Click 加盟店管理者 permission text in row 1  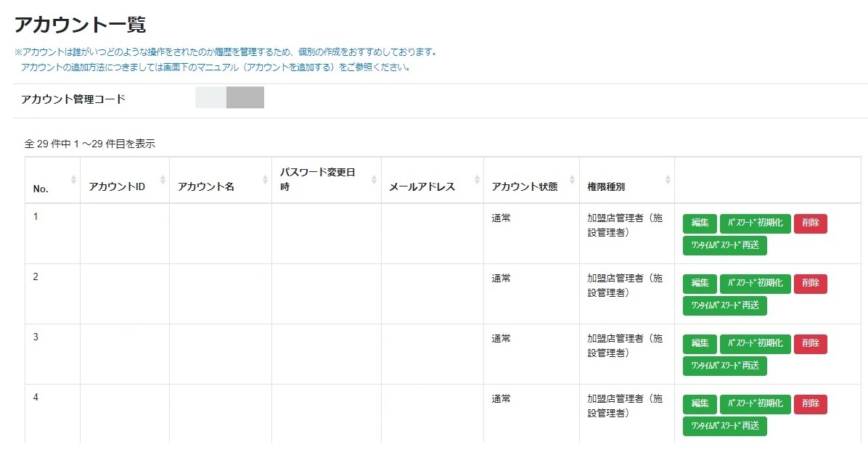(x=625, y=225)
